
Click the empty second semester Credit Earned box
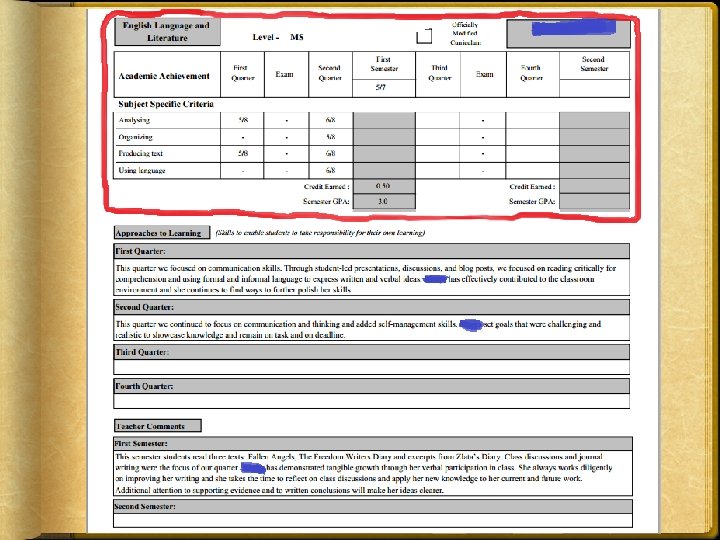(x=594, y=186)
